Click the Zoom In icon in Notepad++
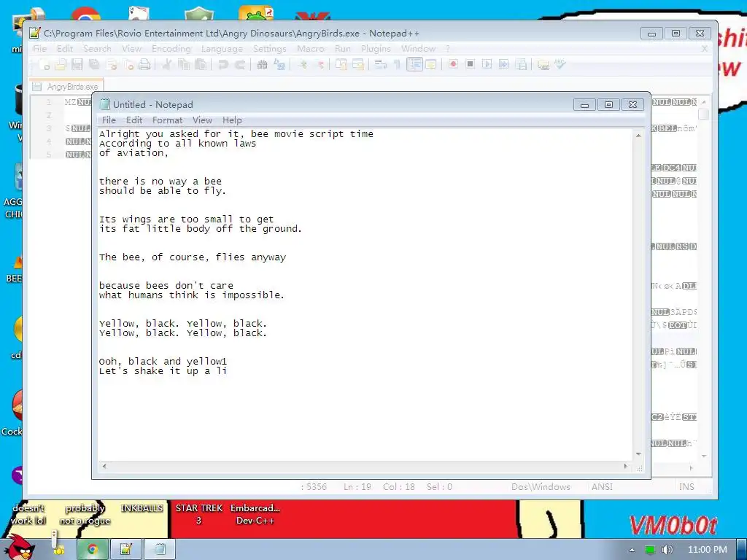Screen dimensions: 747x560 pyautogui.click(x=302, y=64)
